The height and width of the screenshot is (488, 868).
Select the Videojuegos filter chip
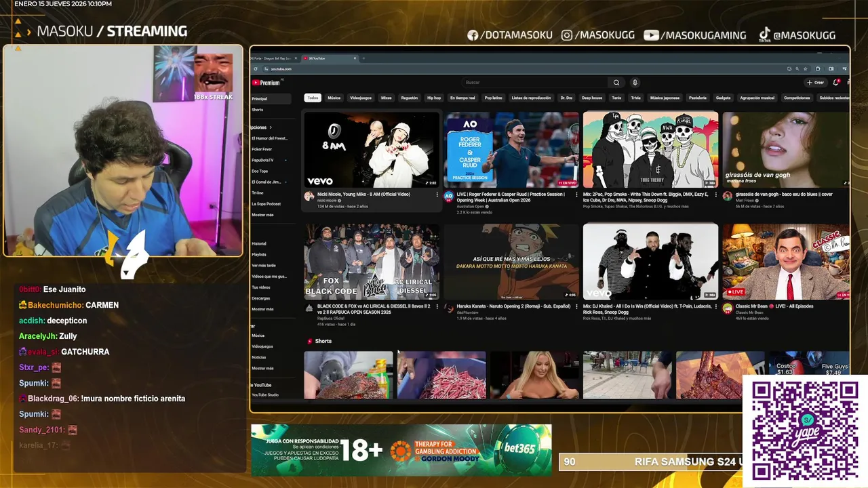[361, 98]
